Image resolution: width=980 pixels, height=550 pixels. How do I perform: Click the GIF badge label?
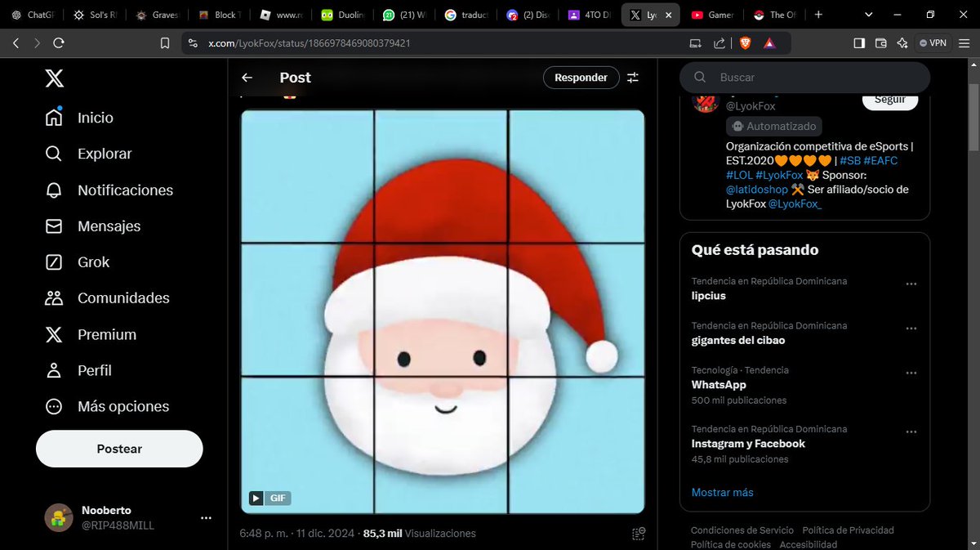pos(279,498)
